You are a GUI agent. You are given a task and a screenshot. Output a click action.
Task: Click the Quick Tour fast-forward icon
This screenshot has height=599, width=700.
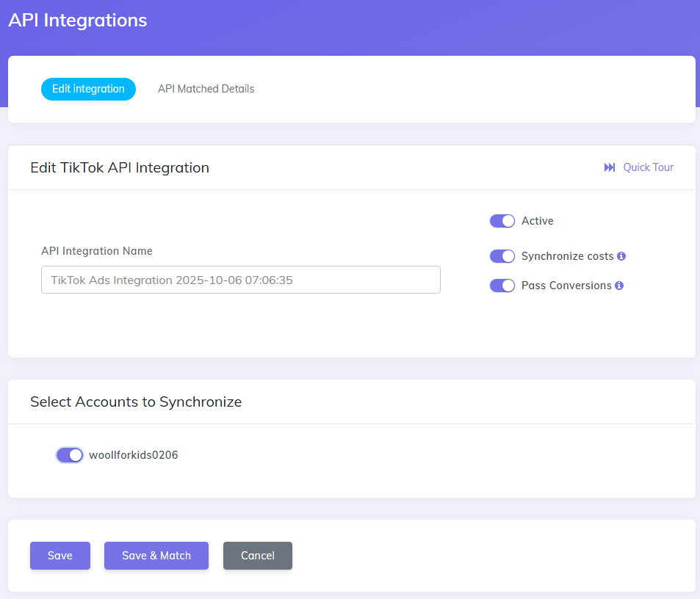pyautogui.click(x=610, y=167)
